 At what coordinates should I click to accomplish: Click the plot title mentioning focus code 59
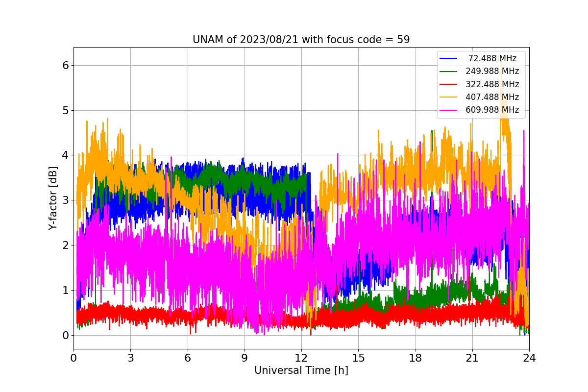(301, 40)
